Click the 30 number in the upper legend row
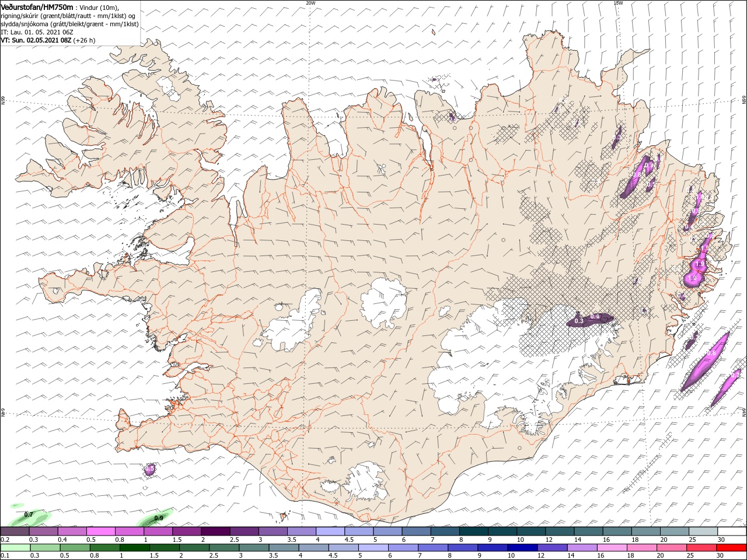 tap(721, 540)
